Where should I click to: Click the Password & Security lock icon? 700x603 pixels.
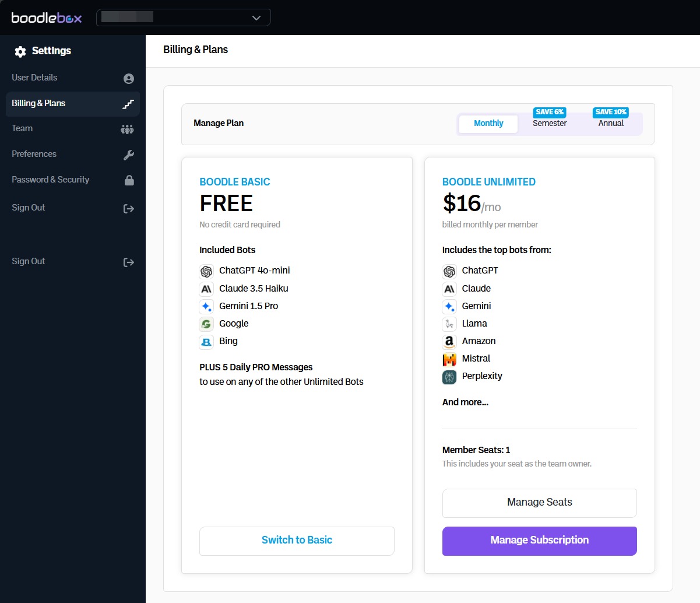[x=129, y=180]
